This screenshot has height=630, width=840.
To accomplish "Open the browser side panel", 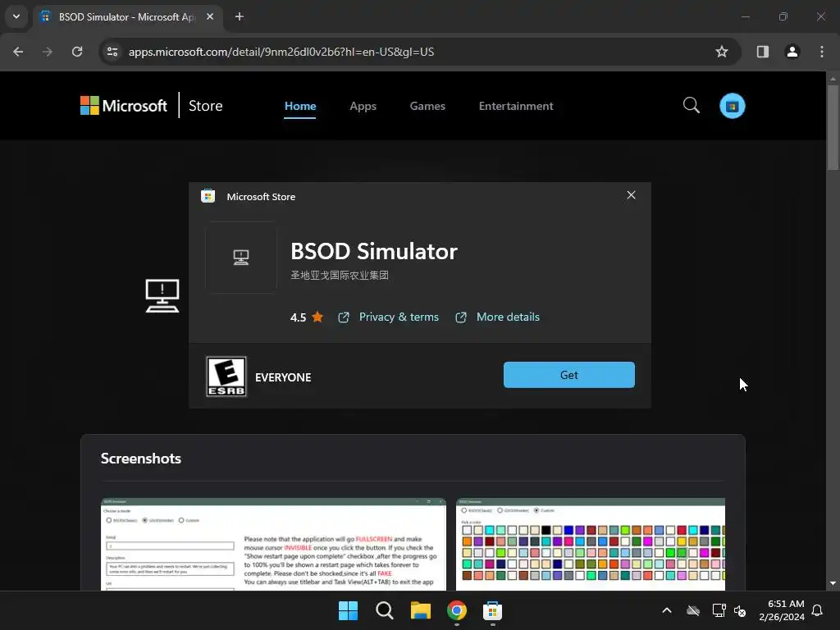I will coord(763,52).
